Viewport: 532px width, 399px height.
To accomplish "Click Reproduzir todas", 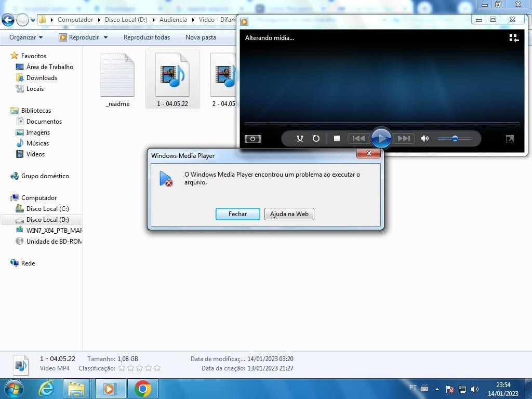I will pyautogui.click(x=147, y=37).
